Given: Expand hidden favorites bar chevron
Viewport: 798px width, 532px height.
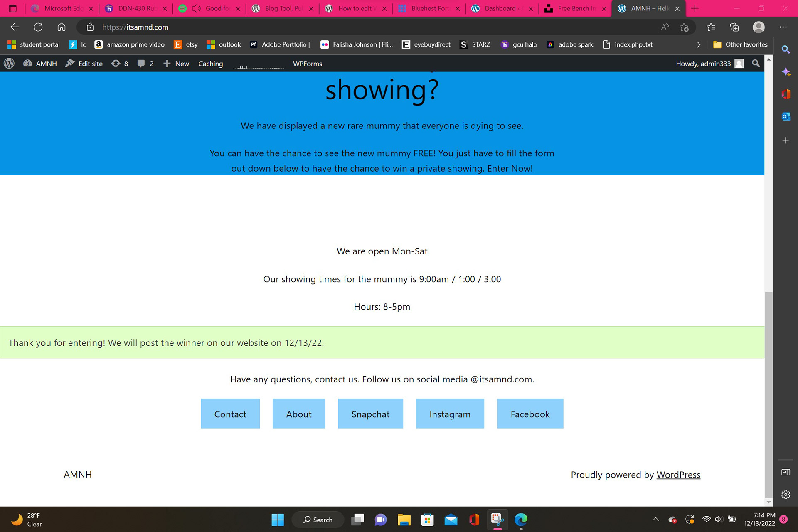Looking at the screenshot, I should click(698, 44).
